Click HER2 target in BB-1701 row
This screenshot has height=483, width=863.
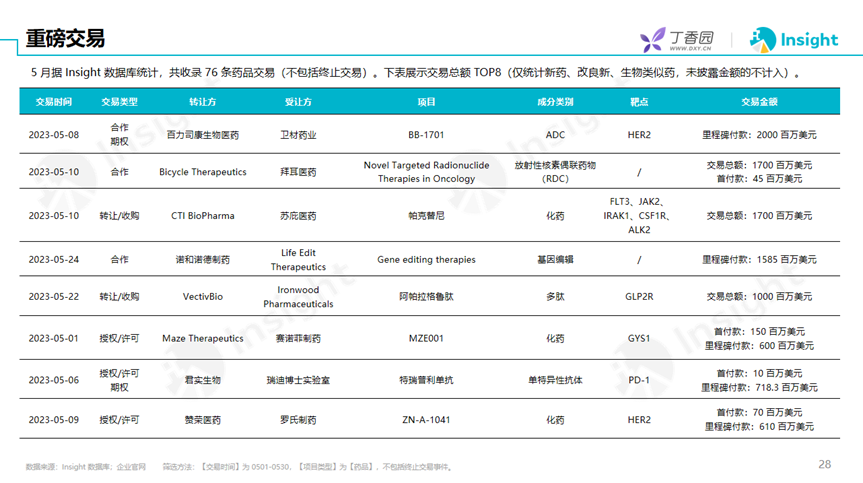click(639, 135)
